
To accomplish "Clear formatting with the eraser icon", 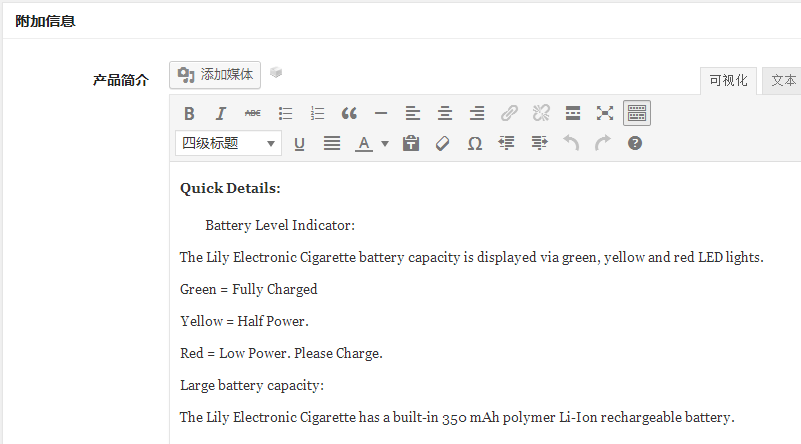I will tap(443, 144).
